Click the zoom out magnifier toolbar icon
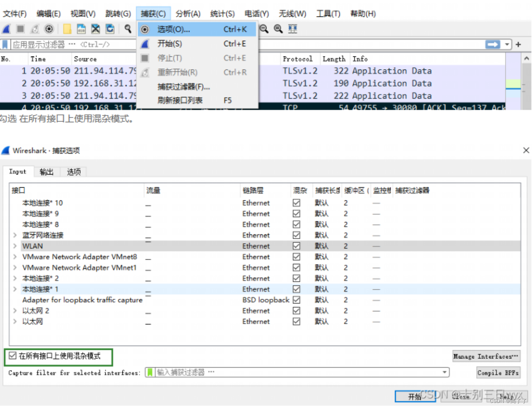This screenshot has width=532, height=407. pyautogui.click(x=264, y=29)
